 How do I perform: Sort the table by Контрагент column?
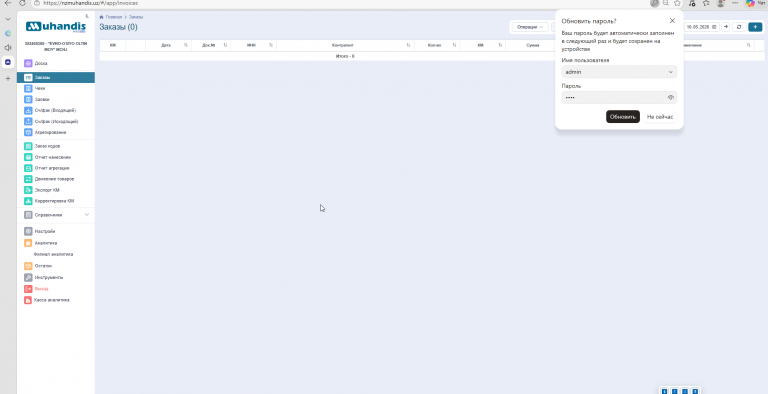point(408,45)
